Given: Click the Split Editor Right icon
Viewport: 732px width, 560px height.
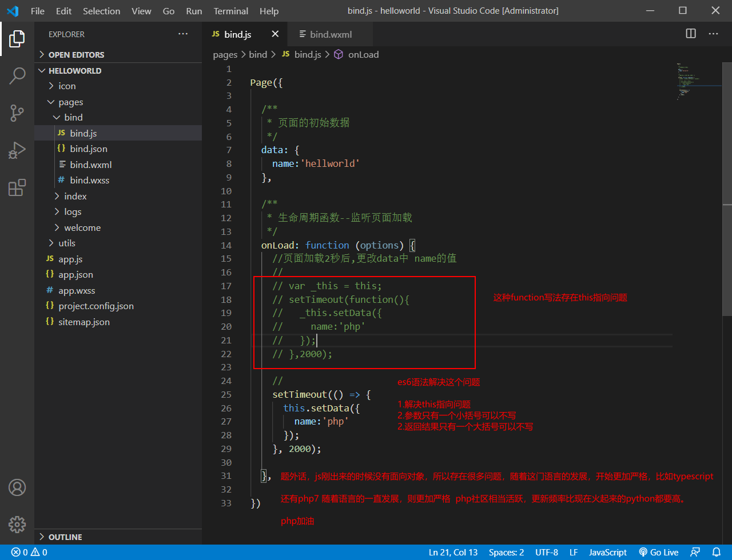Looking at the screenshot, I should click(691, 34).
